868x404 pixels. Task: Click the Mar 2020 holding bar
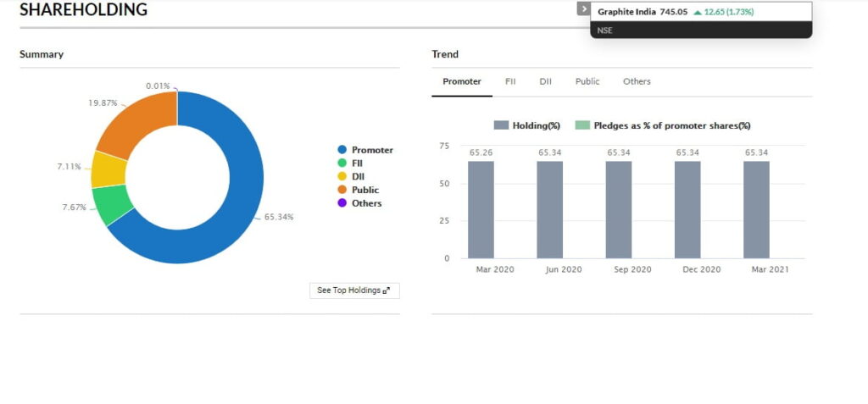pos(481,209)
